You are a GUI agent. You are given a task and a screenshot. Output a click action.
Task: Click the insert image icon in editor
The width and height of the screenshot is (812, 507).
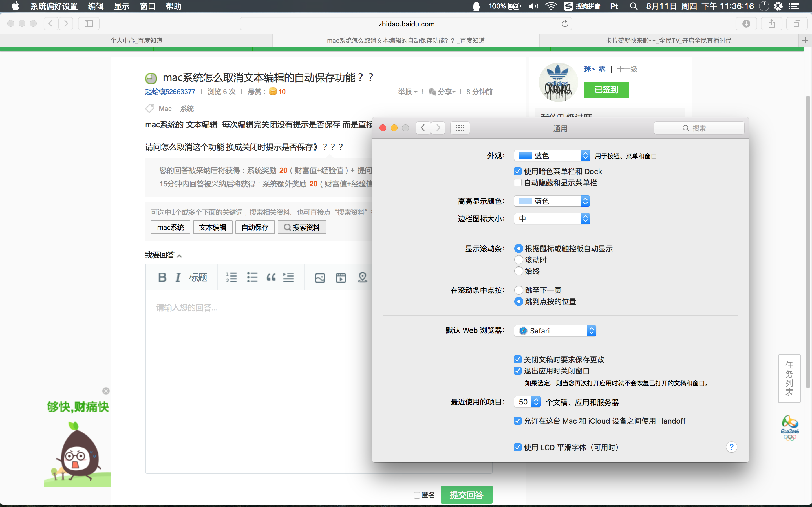click(320, 278)
